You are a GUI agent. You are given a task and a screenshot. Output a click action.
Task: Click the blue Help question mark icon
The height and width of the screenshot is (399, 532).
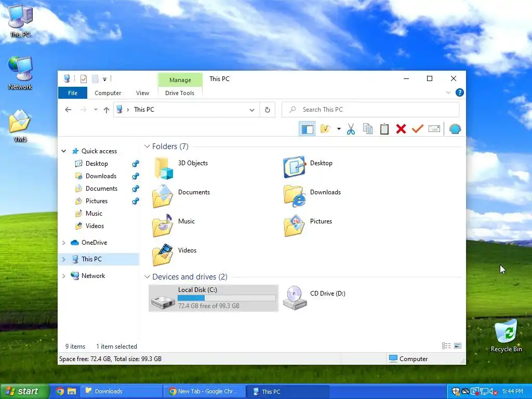pos(459,92)
